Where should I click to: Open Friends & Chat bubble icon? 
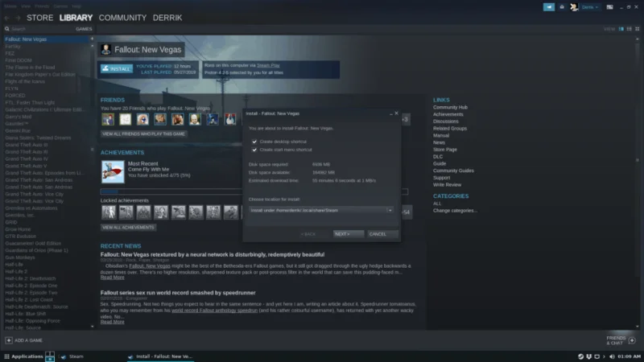pos(632,340)
